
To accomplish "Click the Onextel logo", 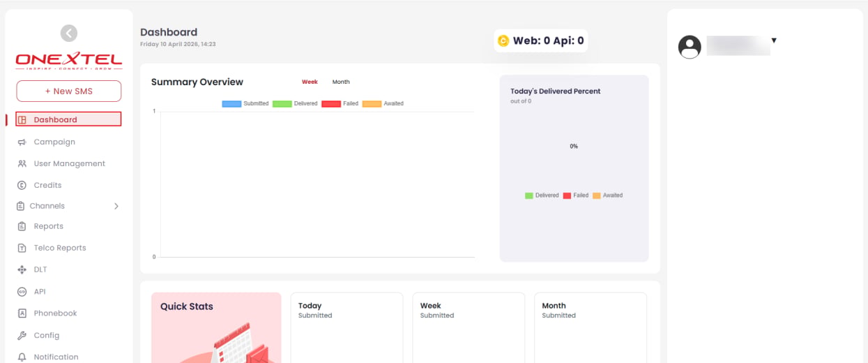I will point(69,61).
